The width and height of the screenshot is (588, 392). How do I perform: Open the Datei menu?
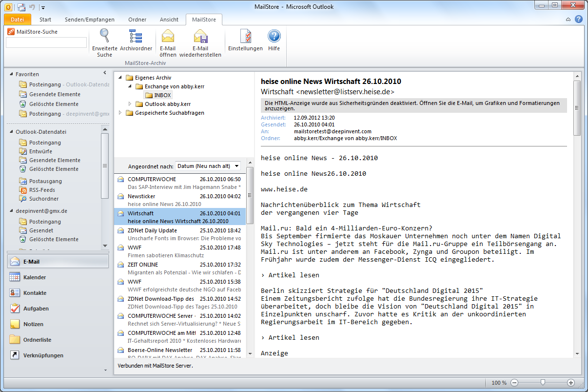[x=17, y=20]
